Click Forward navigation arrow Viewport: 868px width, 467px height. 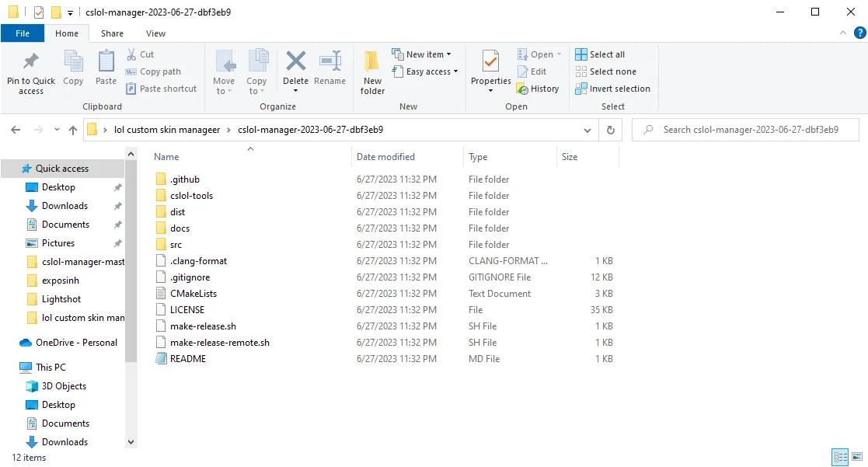38,130
